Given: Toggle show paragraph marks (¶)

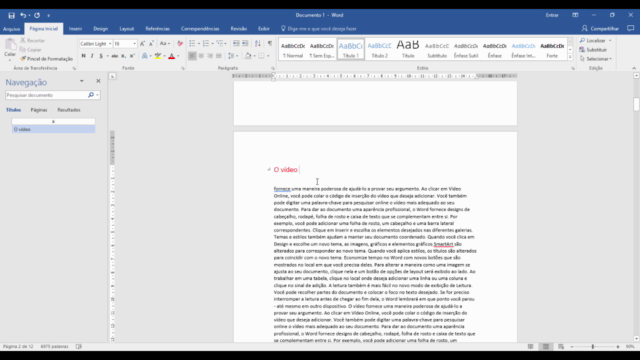Looking at the screenshot, I should point(270,44).
